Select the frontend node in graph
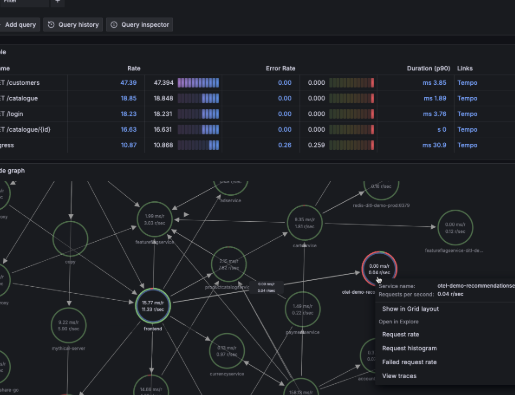The height and width of the screenshot is (395, 515). (x=153, y=306)
